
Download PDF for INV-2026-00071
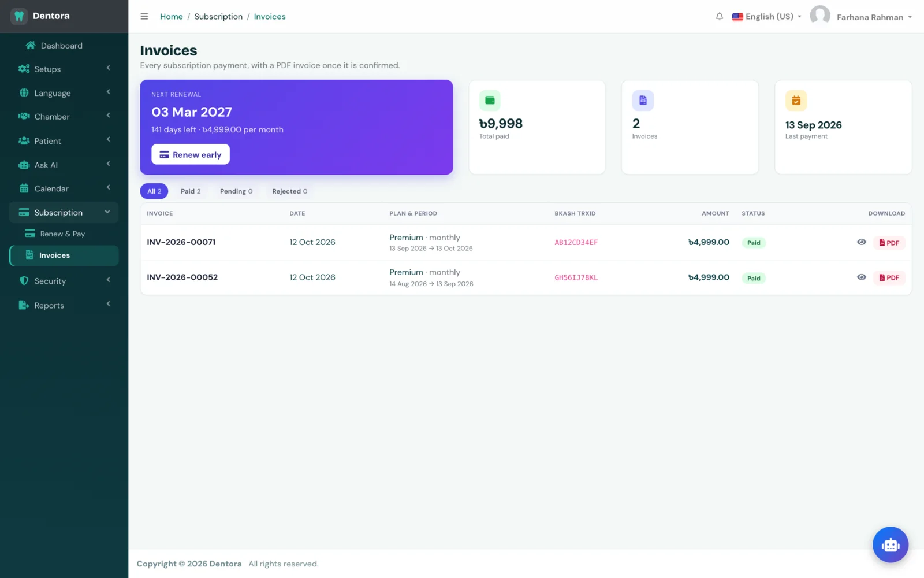point(889,243)
